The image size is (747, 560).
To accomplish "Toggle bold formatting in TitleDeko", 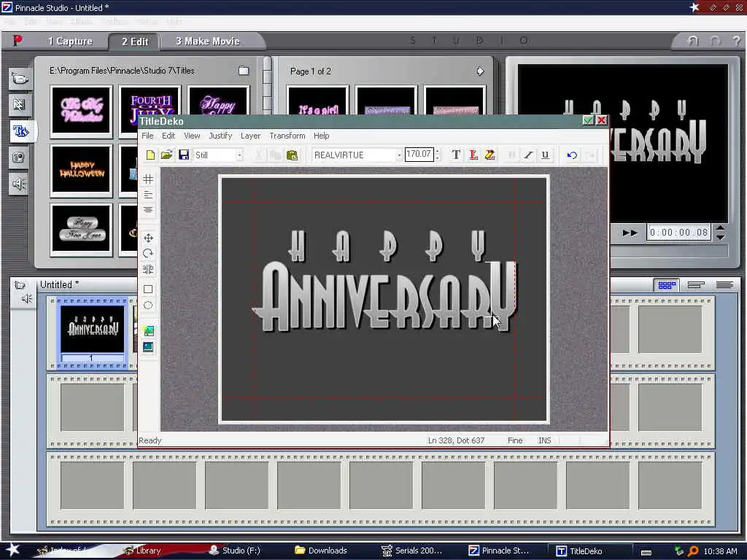I will click(x=511, y=155).
